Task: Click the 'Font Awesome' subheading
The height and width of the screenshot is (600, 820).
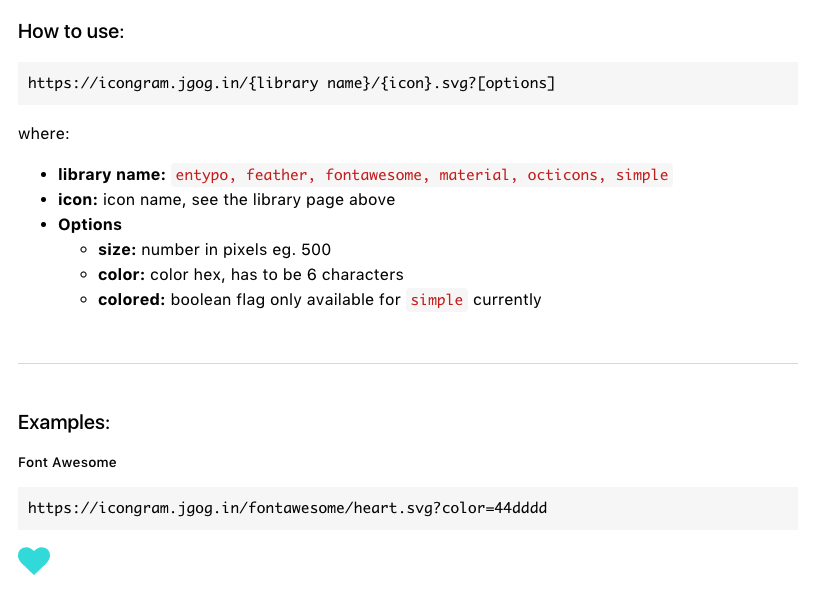Action: [67, 462]
